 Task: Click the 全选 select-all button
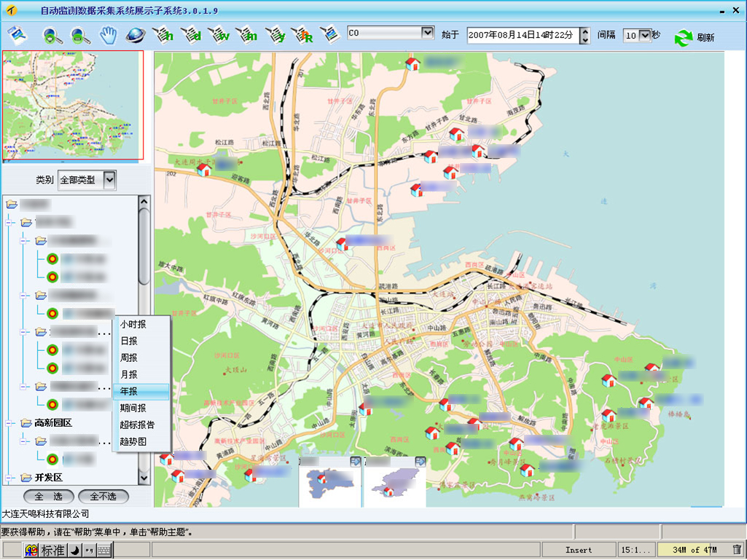(49, 497)
